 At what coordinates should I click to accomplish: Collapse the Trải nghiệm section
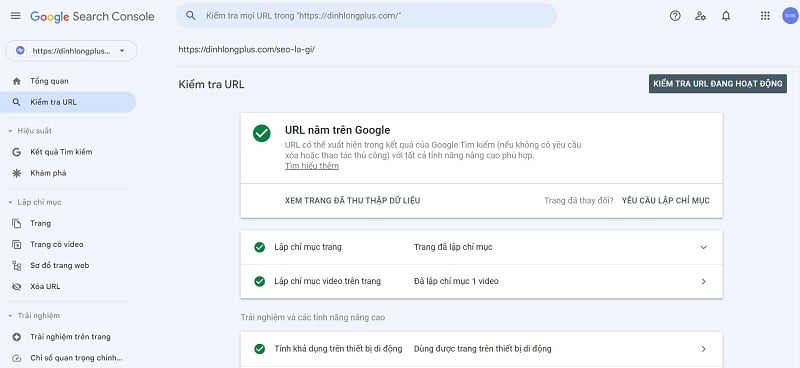[10, 316]
